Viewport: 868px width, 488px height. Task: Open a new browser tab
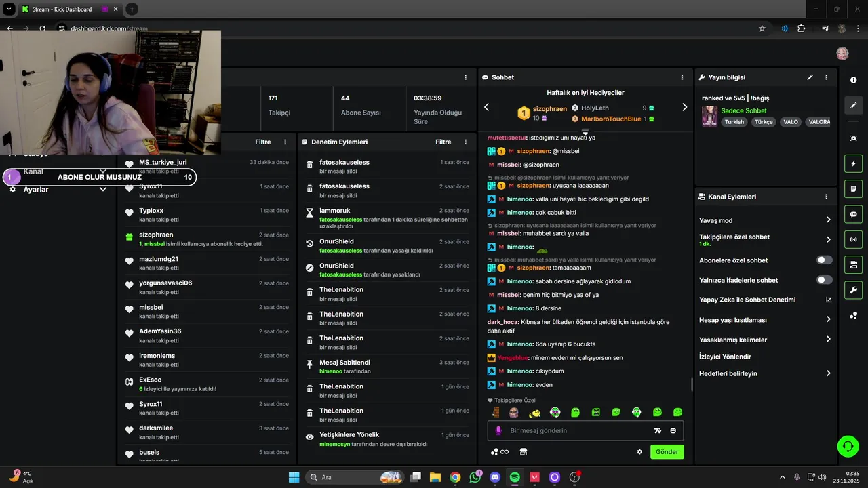[132, 9]
